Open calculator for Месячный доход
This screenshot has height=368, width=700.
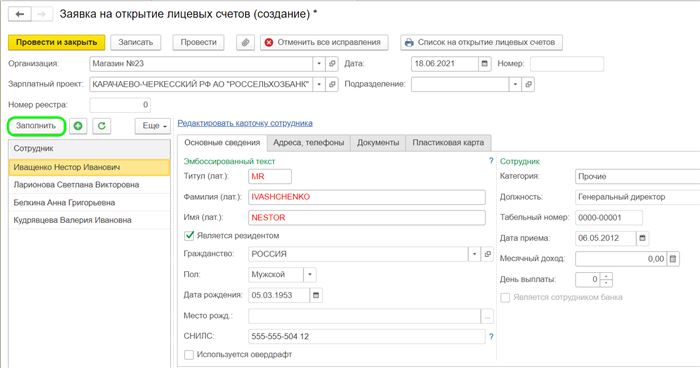pos(673,259)
